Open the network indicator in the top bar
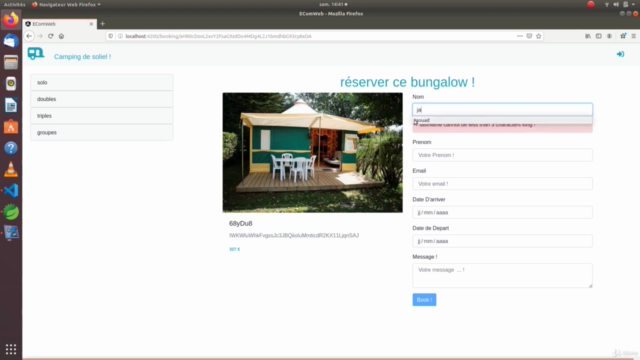 pos(607,4)
